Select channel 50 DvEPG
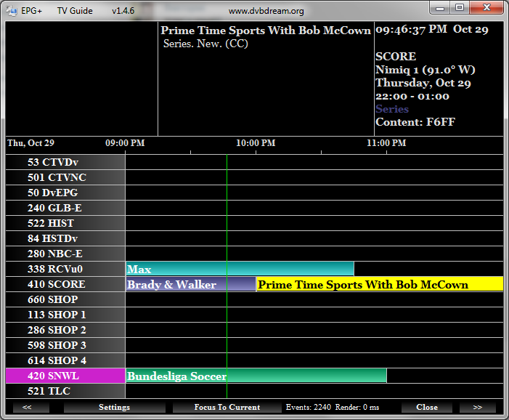The image size is (509, 420). 65,193
